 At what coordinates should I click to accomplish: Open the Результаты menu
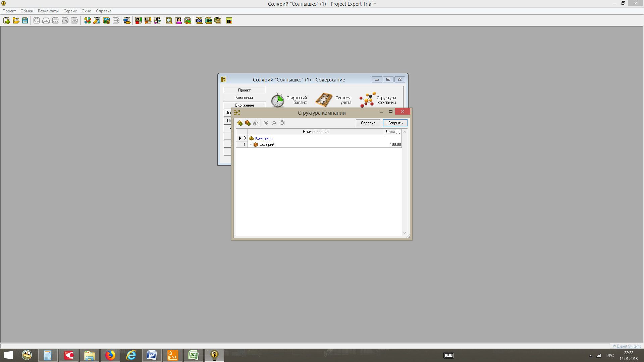click(48, 11)
